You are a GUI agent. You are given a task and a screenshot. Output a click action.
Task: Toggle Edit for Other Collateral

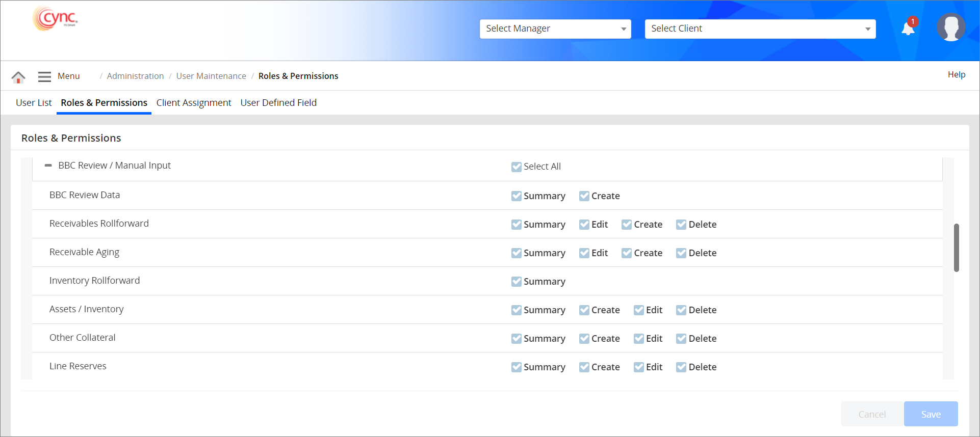[638, 339]
